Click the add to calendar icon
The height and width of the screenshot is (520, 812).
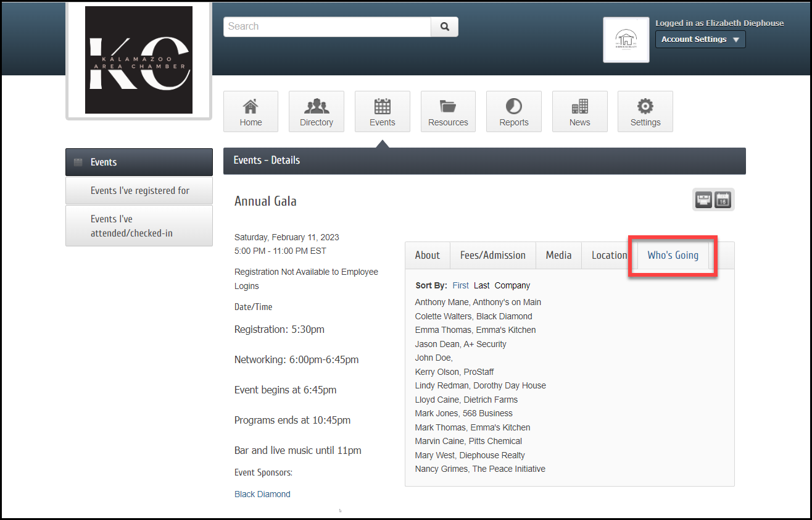coord(723,200)
